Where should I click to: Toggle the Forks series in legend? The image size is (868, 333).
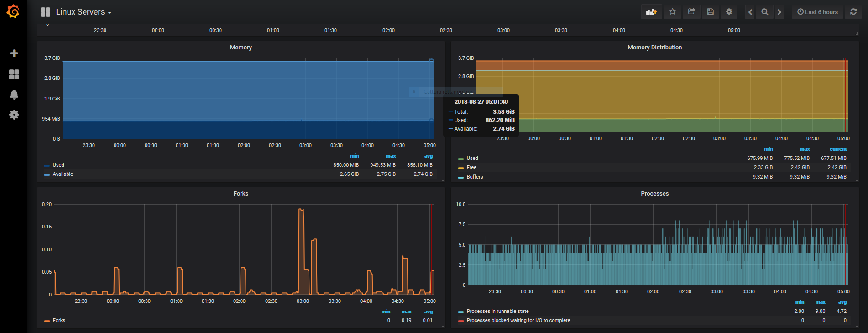(59, 320)
